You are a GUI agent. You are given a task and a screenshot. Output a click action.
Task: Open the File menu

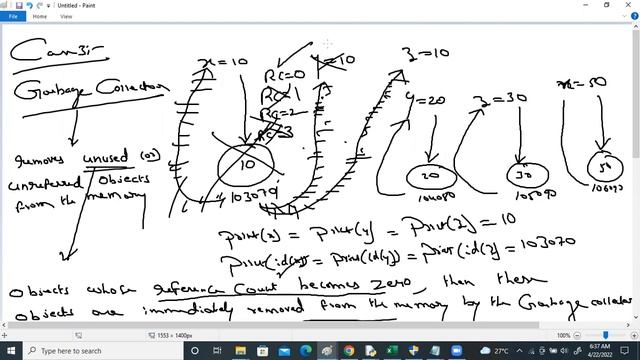pos(13,16)
